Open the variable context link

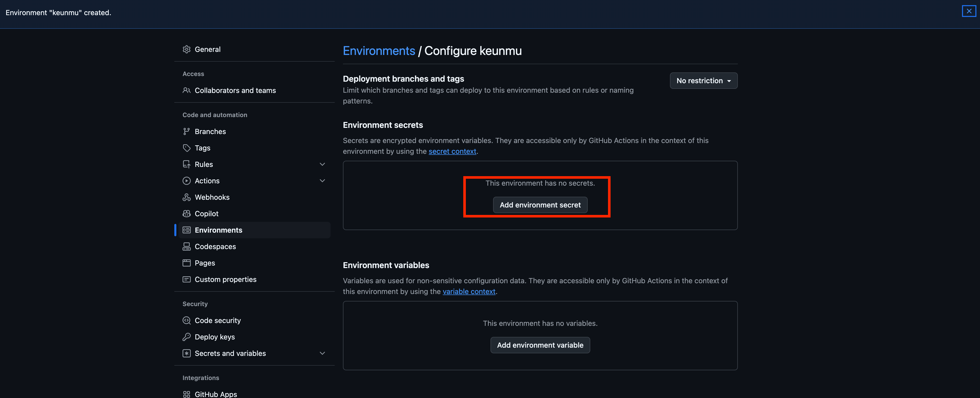[469, 291]
